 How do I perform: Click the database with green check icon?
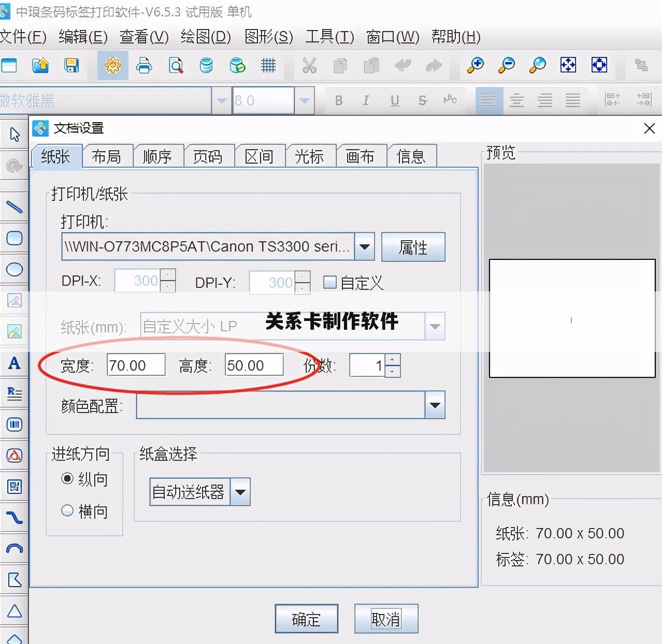click(237, 66)
